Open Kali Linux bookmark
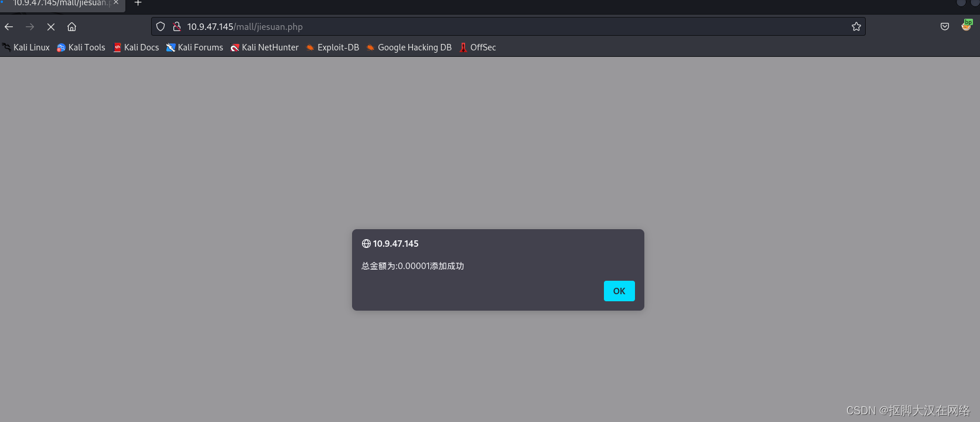Image resolution: width=980 pixels, height=422 pixels. (26, 47)
